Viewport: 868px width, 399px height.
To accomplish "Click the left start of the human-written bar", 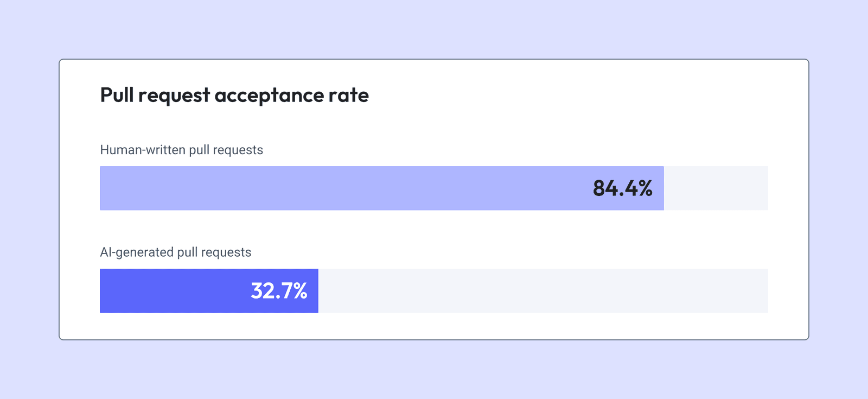I will (103, 188).
